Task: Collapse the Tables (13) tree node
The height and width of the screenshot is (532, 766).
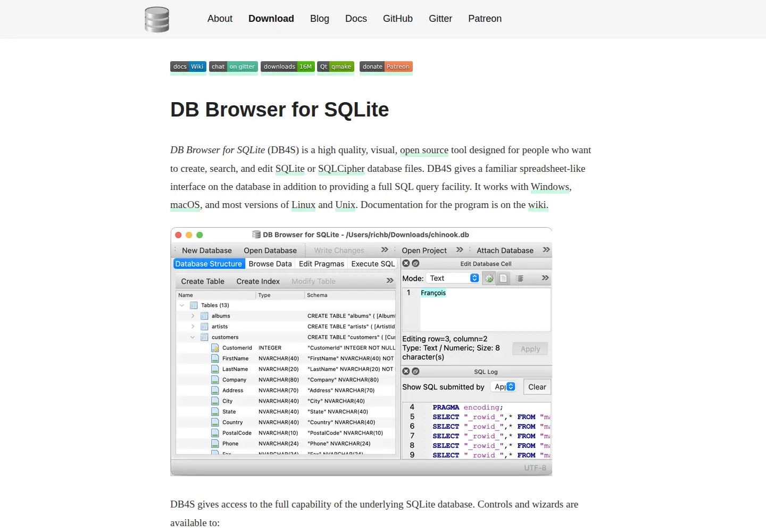Action: click(182, 305)
